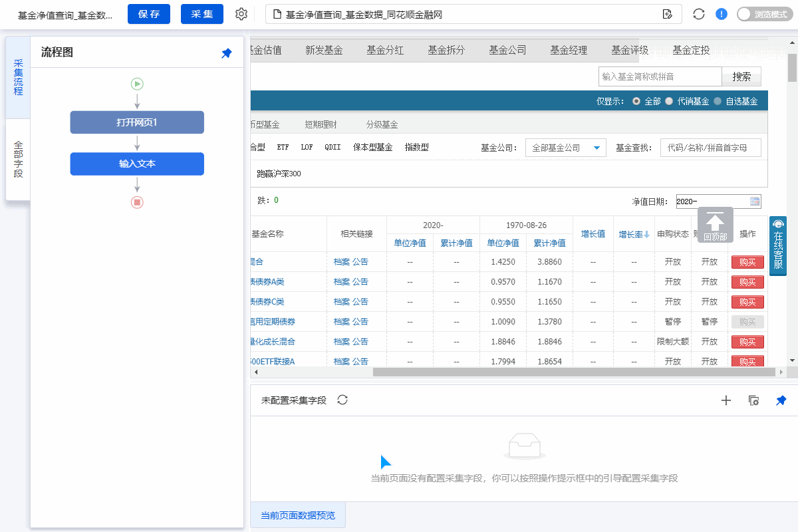The height and width of the screenshot is (532, 798).
Task: Switch to 全部字段 side tab
Action: point(18,160)
